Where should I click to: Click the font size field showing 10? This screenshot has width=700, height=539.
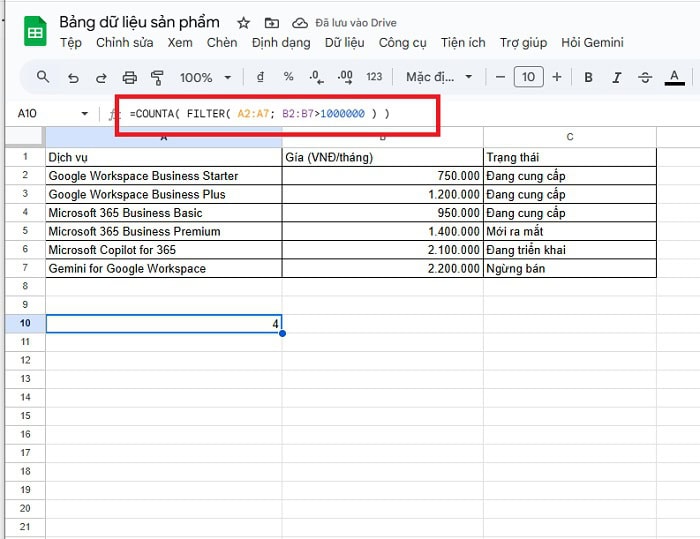pyautogui.click(x=529, y=77)
